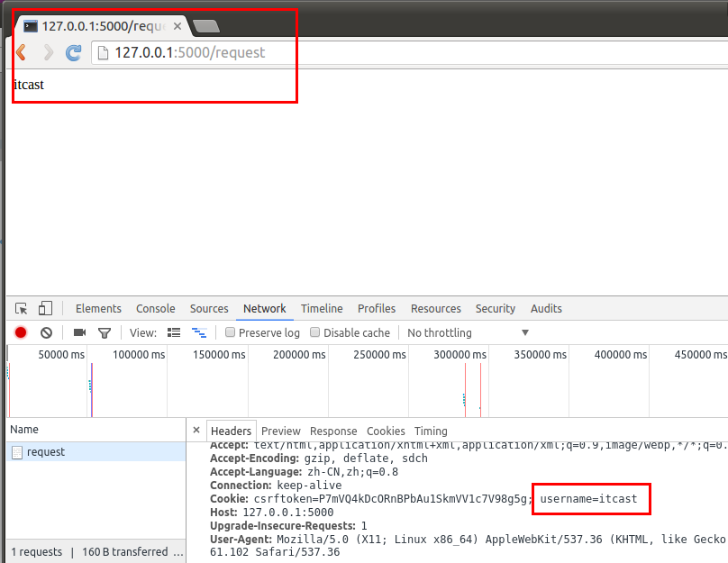
Task: Check the Disable cache option
Action: [315, 332]
